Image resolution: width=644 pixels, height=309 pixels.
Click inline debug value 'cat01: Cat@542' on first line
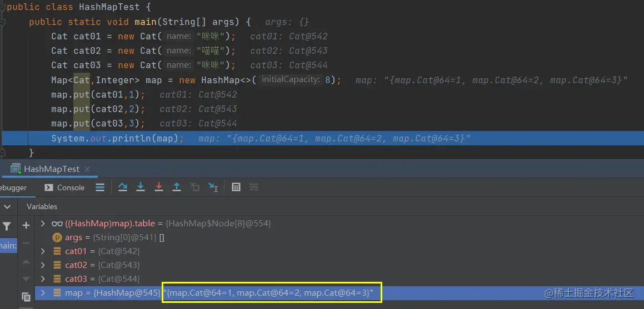289,37
